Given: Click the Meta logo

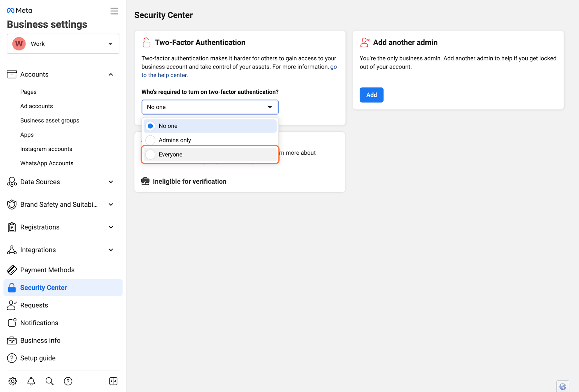Looking at the screenshot, I should point(19,10).
